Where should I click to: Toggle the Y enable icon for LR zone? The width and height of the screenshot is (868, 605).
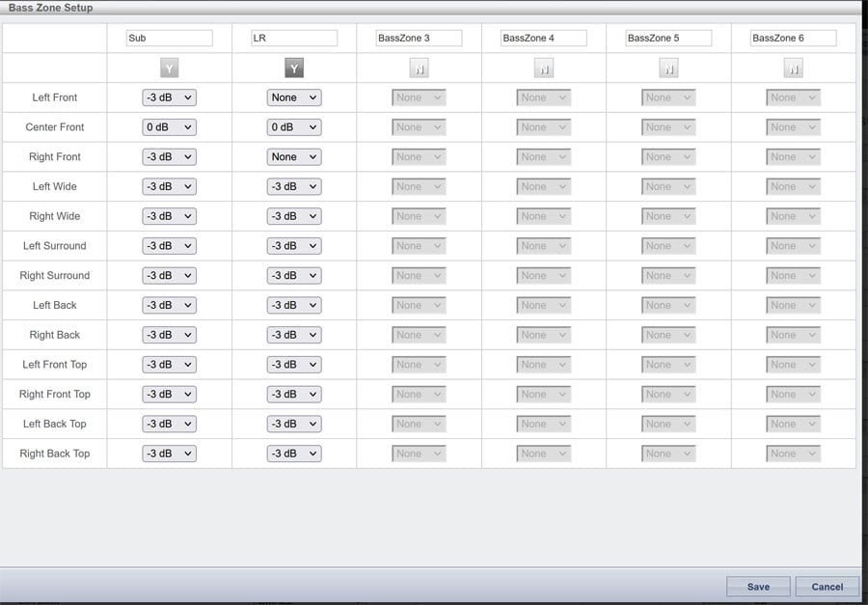tap(294, 69)
